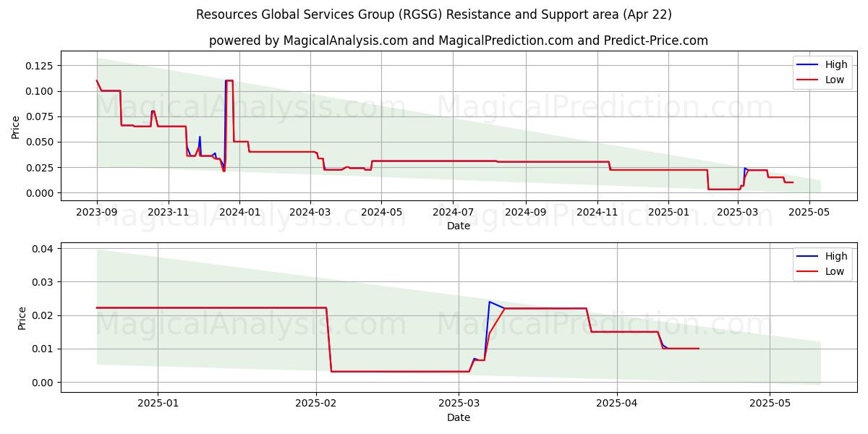Click the 0.050 price tick label

[x=41, y=142]
